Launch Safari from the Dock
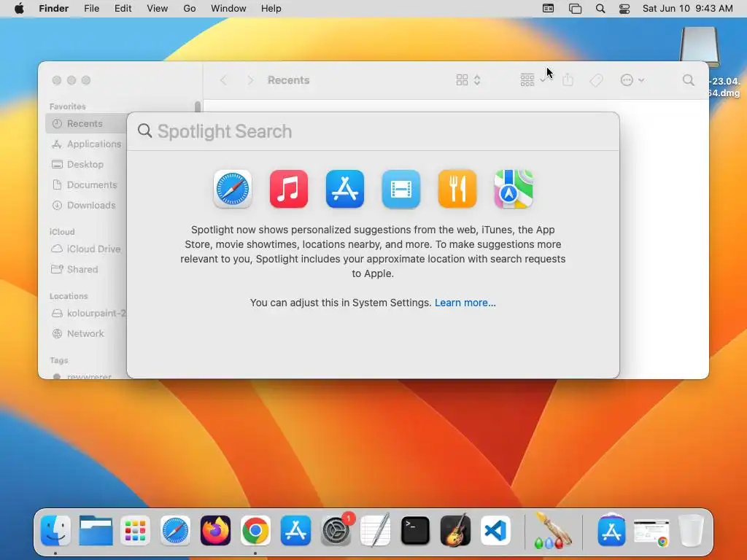Image resolution: width=747 pixels, height=560 pixels. click(x=175, y=531)
